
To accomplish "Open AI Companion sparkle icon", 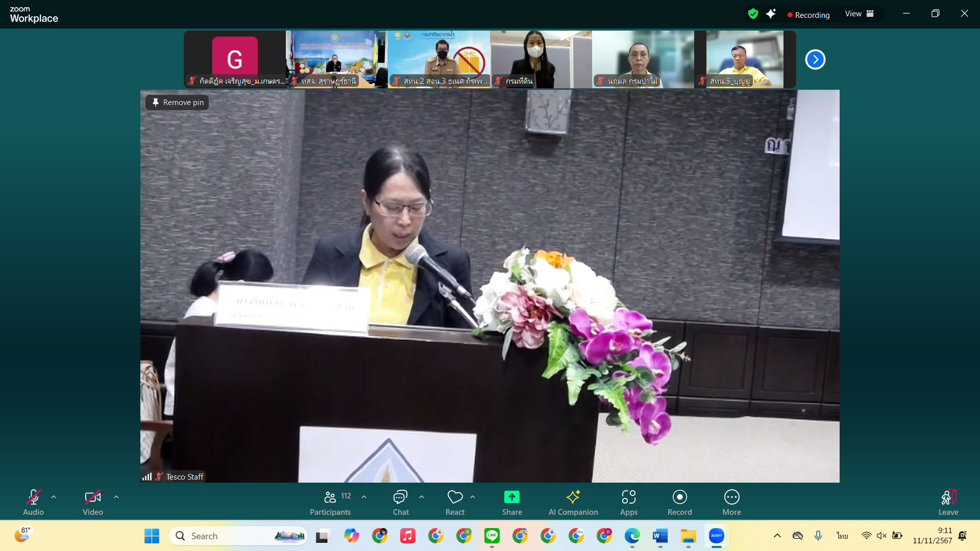I will point(573,497).
